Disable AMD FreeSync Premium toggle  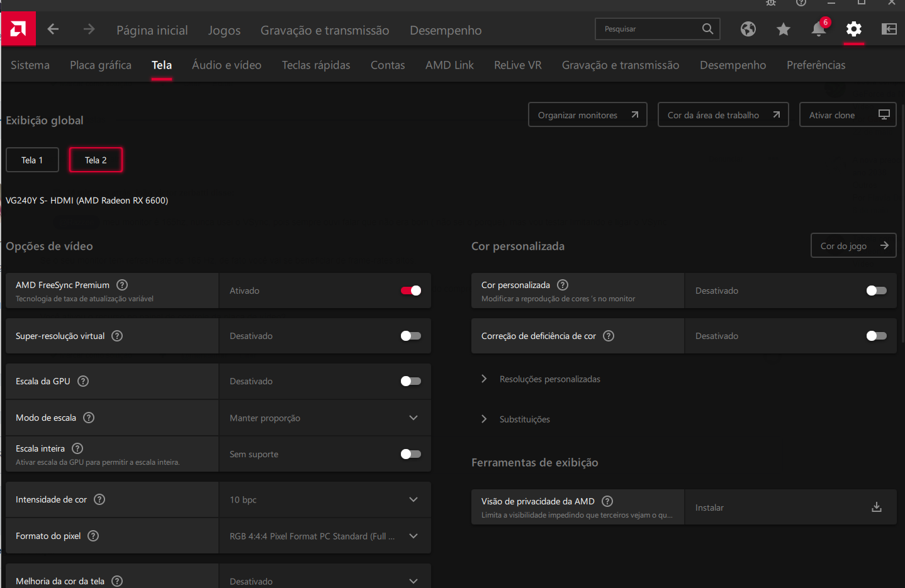(x=411, y=291)
